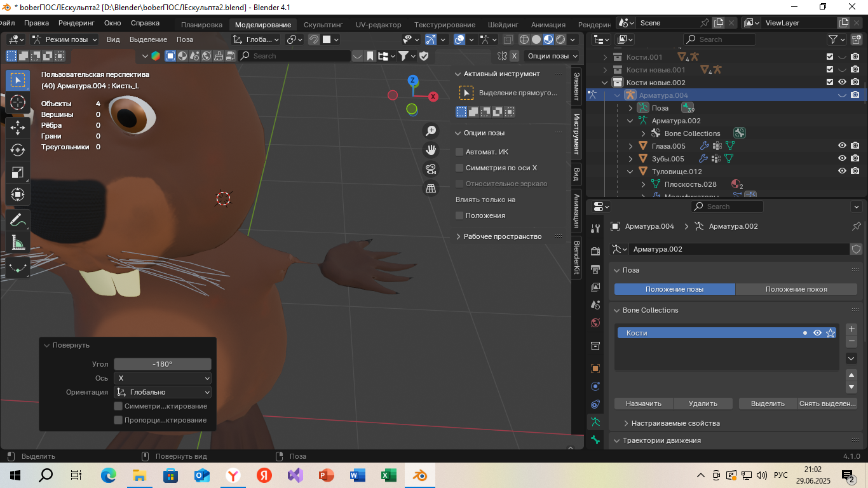Toggle fake user shield for Арматура.002
The height and width of the screenshot is (488, 868).
point(857,249)
